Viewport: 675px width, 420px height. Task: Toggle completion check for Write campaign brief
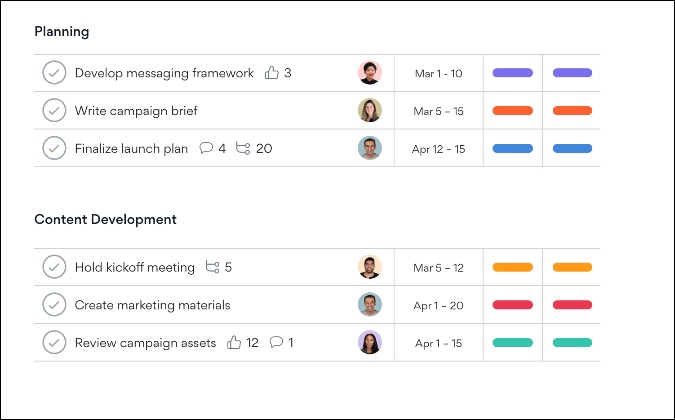point(54,111)
